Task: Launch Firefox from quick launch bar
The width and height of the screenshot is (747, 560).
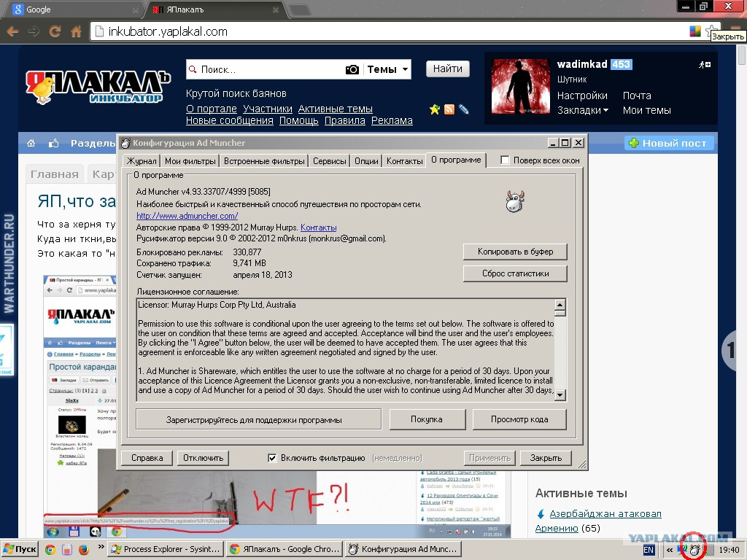Action: (x=83, y=550)
